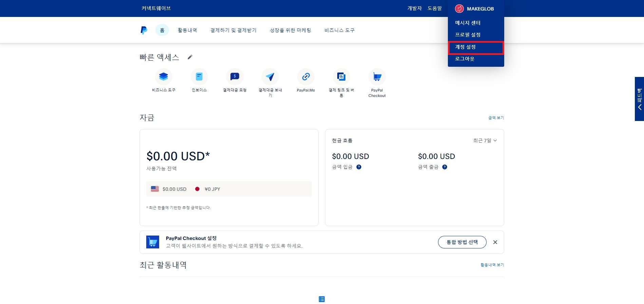Click the pencil edit icon beside 빠른 액세스
This screenshot has width=644, height=304.
(x=190, y=57)
